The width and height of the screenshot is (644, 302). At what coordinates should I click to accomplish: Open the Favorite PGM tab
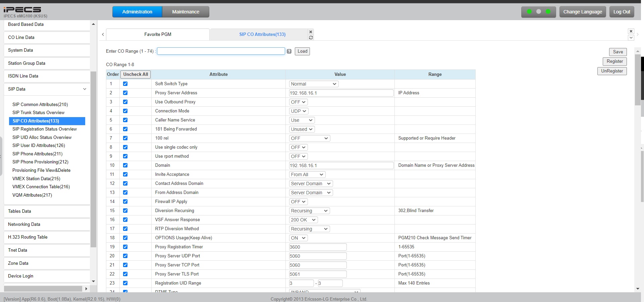coord(158,35)
